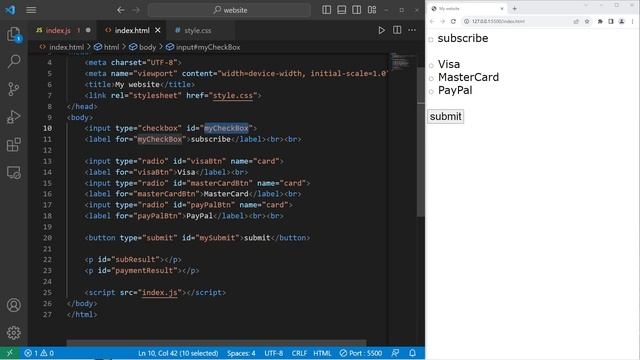Change language mode HTML
The width and height of the screenshot is (640, 360).
322,353
